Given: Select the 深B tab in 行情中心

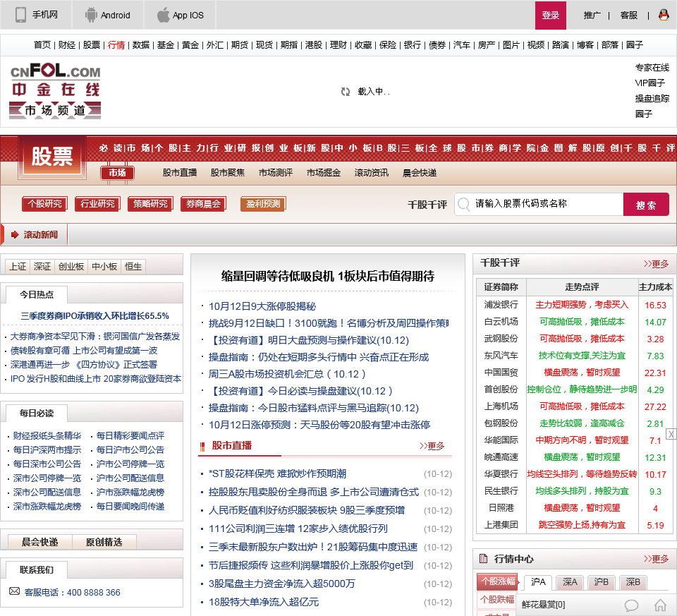Looking at the screenshot, I should tap(633, 582).
